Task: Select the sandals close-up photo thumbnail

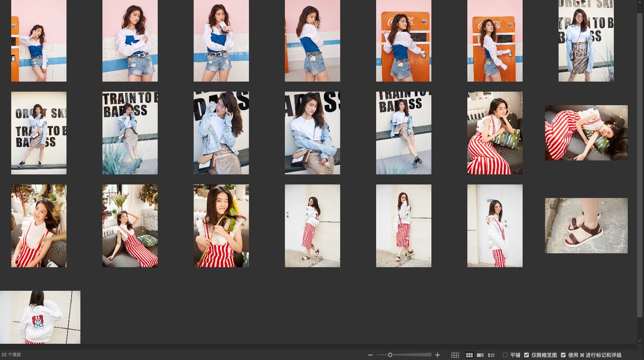Action: coord(586,225)
